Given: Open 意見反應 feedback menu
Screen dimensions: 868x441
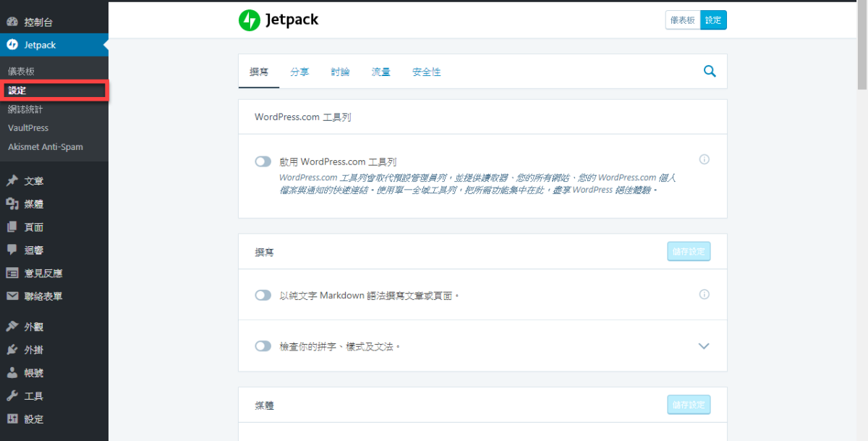Looking at the screenshot, I should click(54, 273).
